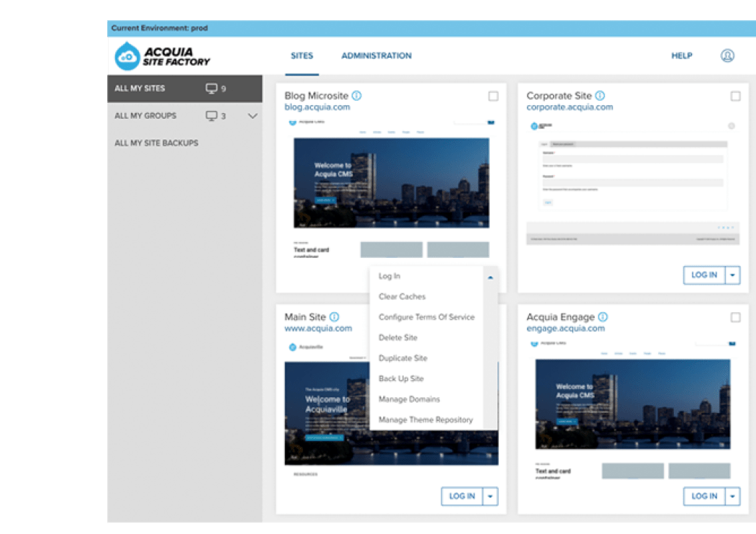Click info icon next to Corporate Site
756x534 pixels.
click(600, 96)
